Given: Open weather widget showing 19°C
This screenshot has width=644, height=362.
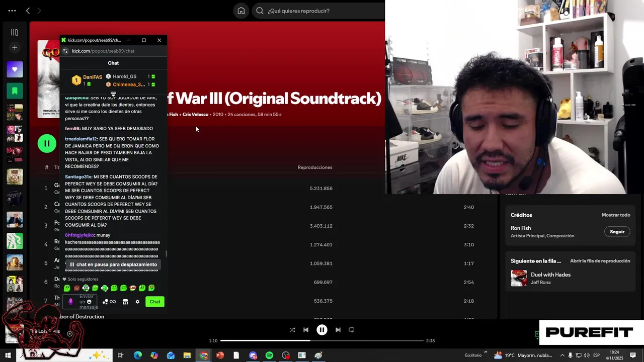Looking at the screenshot, I should [523, 355].
